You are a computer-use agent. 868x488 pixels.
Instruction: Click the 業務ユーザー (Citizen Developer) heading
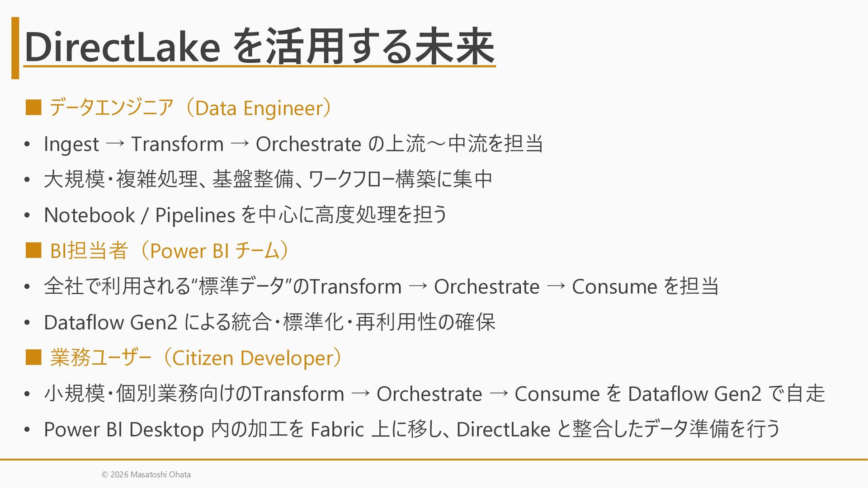(x=197, y=358)
